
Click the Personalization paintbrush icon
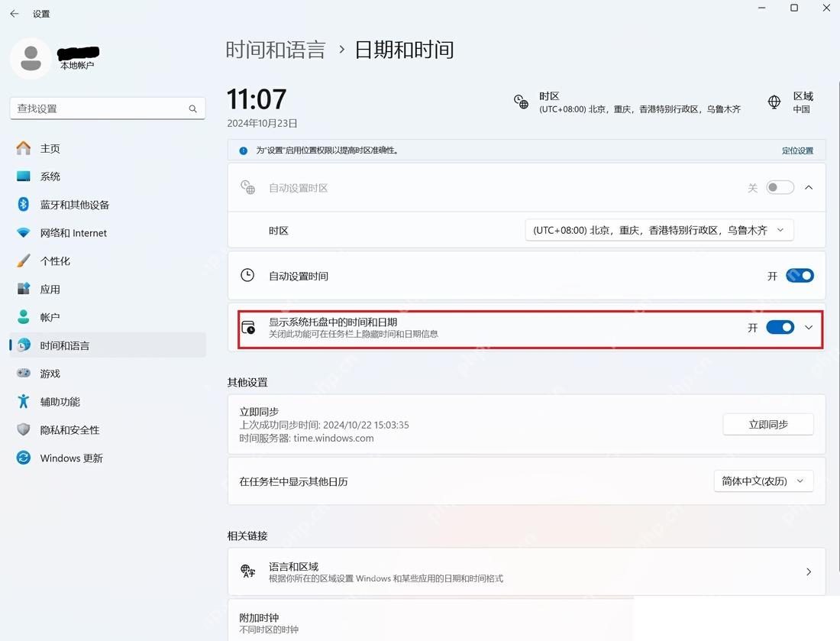pos(23,261)
